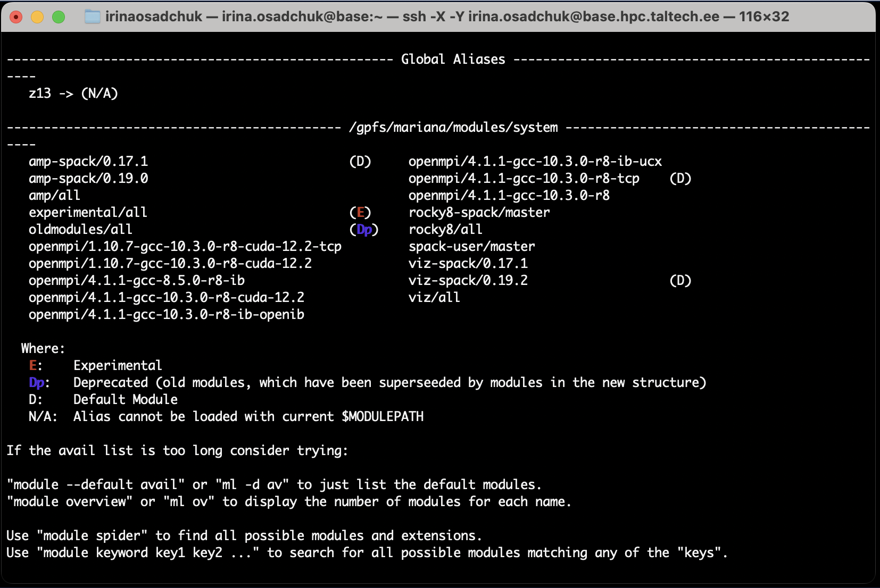Click the green zoom window button
The height and width of the screenshot is (588, 880).
(59, 17)
